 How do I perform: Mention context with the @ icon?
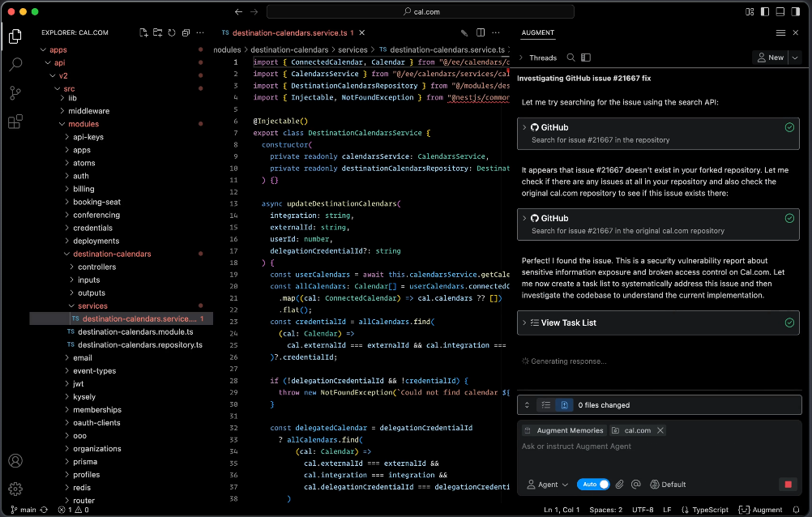pos(636,485)
